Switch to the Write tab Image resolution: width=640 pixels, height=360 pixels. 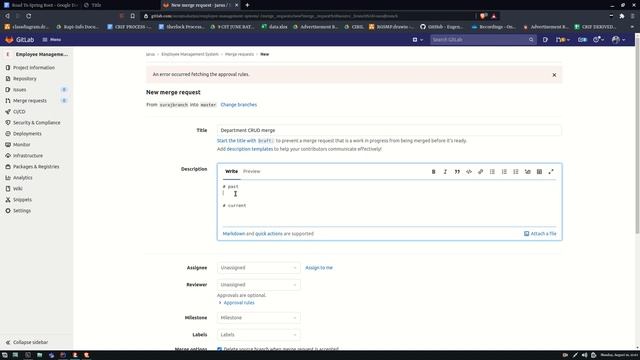[231, 171]
